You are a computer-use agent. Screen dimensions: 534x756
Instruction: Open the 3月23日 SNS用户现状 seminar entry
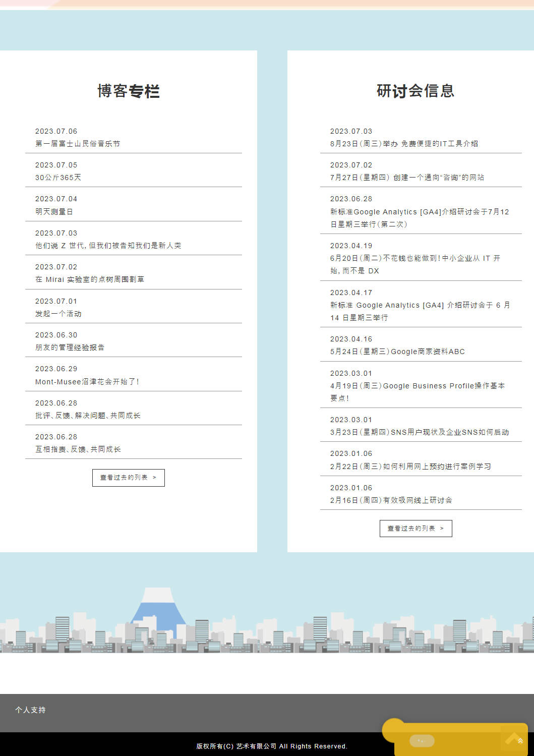(x=419, y=432)
